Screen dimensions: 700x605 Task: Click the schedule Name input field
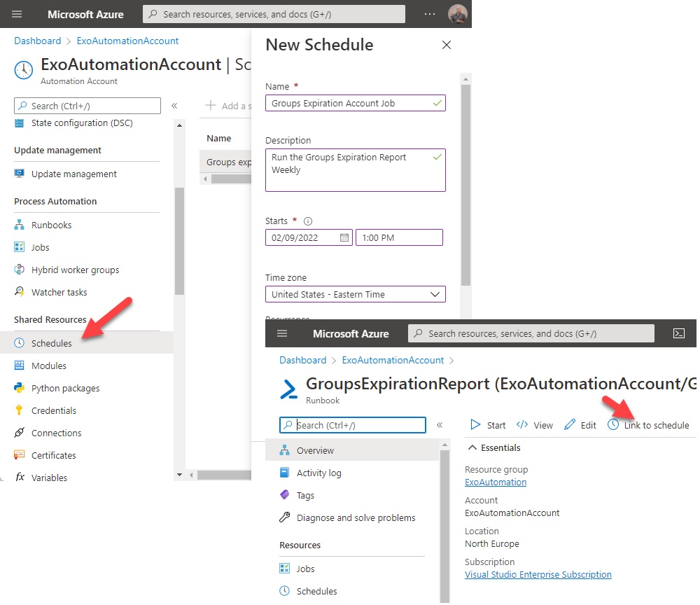pos(356,103)
